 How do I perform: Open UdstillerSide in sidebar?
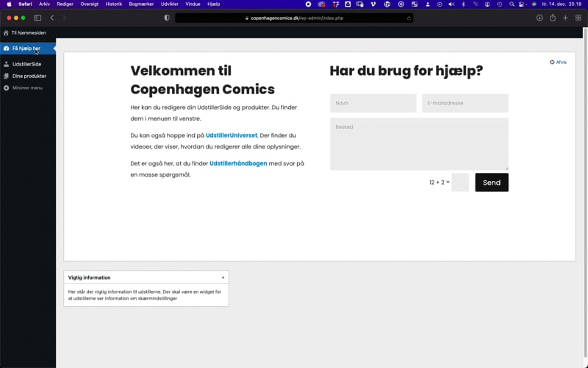(x=28, y=64)
